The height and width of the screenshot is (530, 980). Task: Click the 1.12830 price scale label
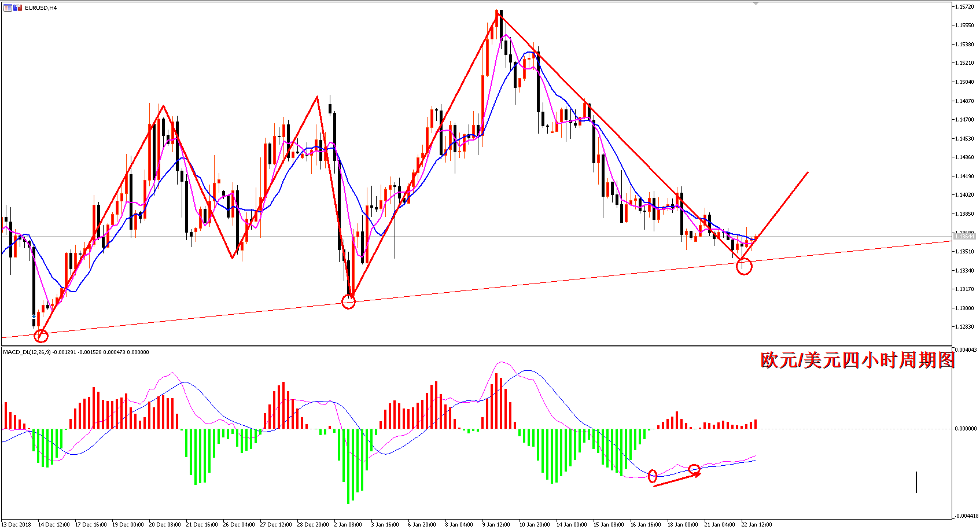tap(966, 327)
